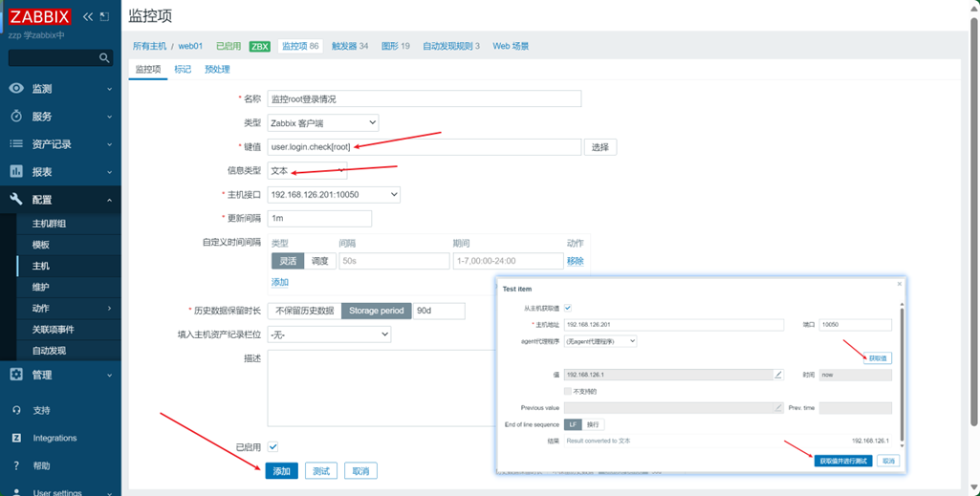The height and width of the screenshot is (496, 980).
Task: Click the ZABBIX logo
Action: [x=40, y=16]
